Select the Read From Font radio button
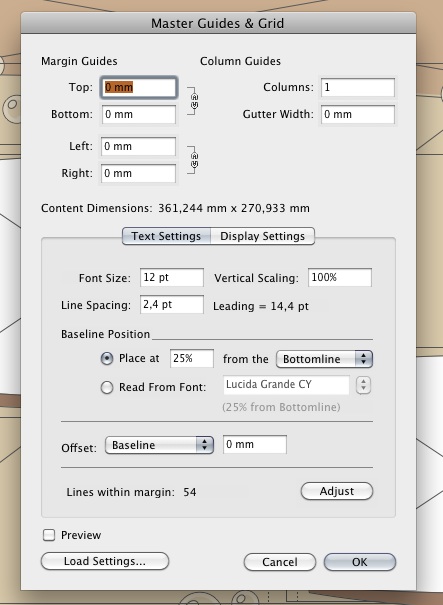 pyautogui.click(x=107, y=387)
